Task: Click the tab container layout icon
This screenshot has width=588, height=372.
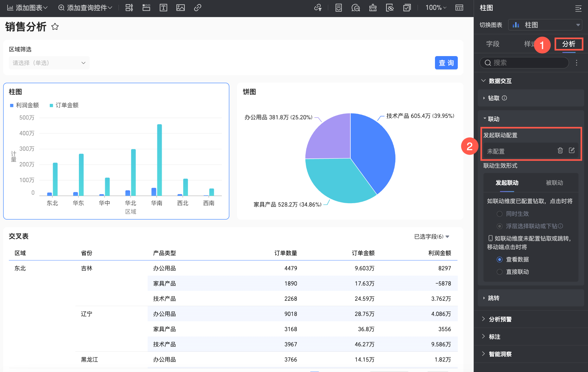Action: tap(129, 8)
